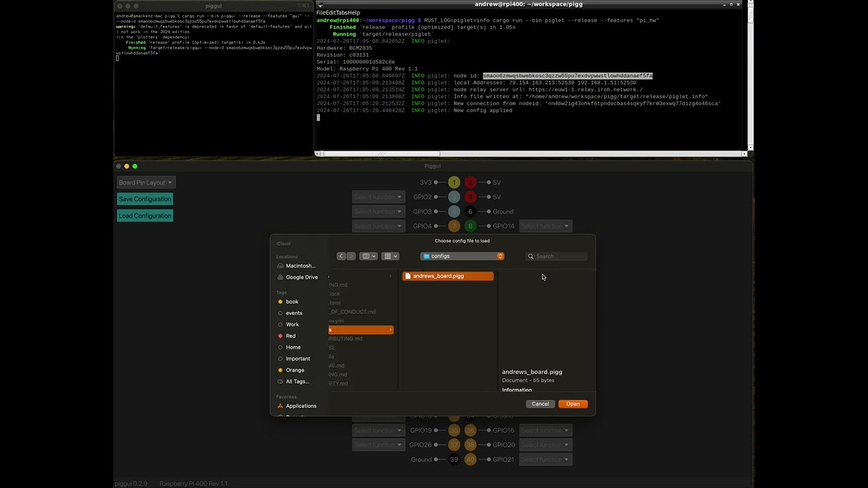Open Select function dropdown for GPIO14
868x488 pixels.
click(x=545, y=226)
